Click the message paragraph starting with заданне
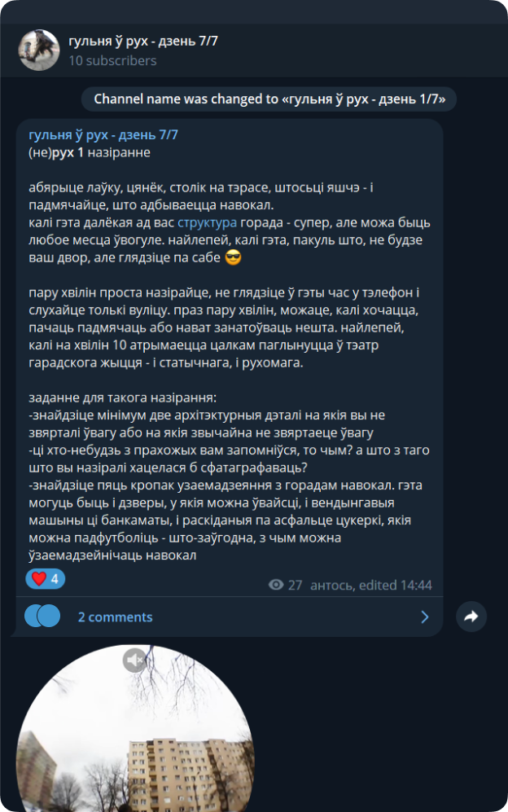This screenshot has width=508, height=812. pos(229,477)
